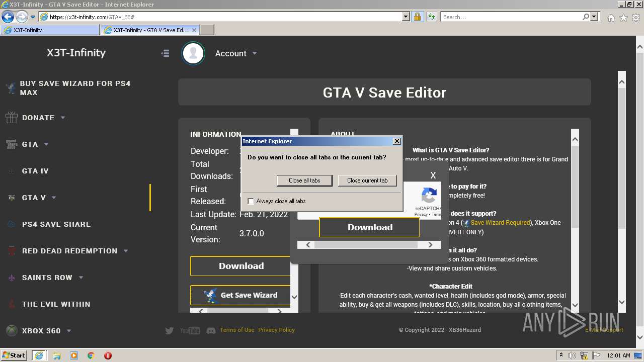Open the Terms of Use link
The width and height of the screenshot is (644, 362).
pyautogui.click(x=237, y=330)
